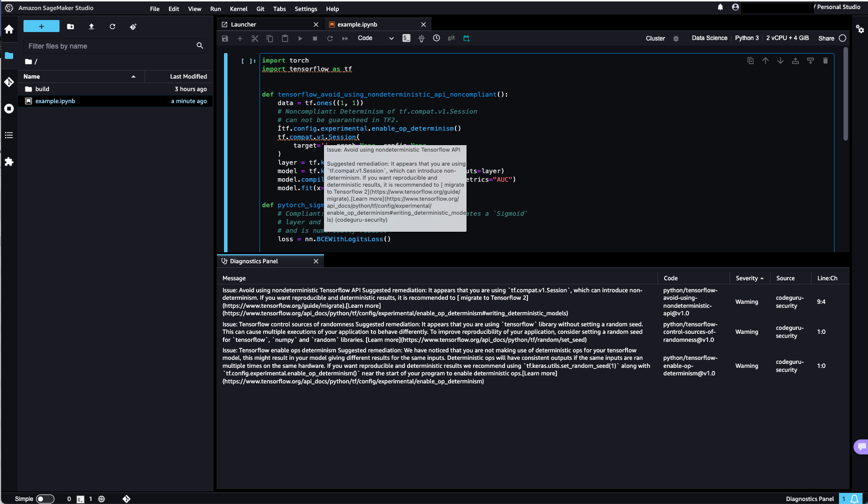
Task: Open the Git sidebar panel
Action: (x=9, y=82)
